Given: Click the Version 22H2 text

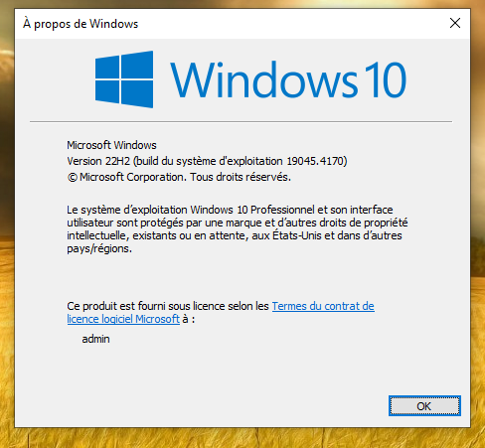Looking at the screenshot, I should coord(98,161).
